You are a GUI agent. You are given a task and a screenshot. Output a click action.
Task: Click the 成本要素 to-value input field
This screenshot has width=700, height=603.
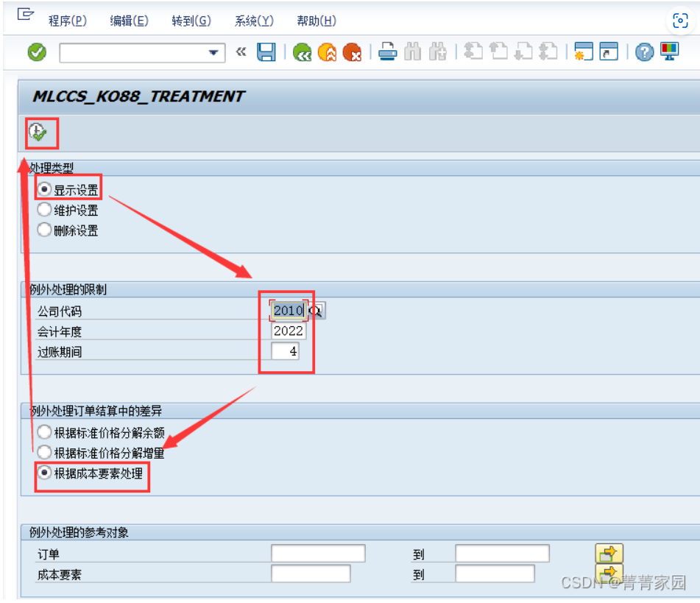pos(495,574)
